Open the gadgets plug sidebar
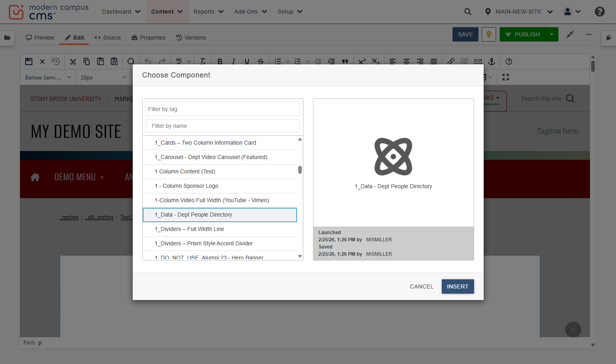Screen dimensions: 616x364 [609, 38]
